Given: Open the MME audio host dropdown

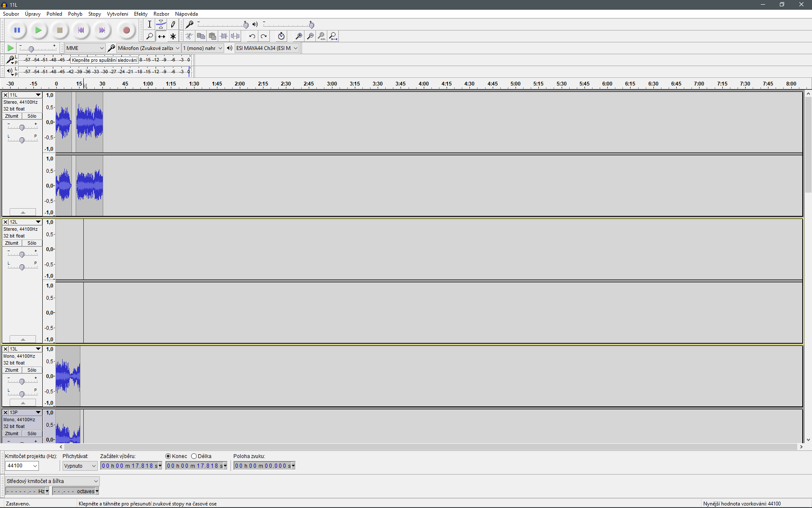Looking at the screenshot, I should point(85,48).
